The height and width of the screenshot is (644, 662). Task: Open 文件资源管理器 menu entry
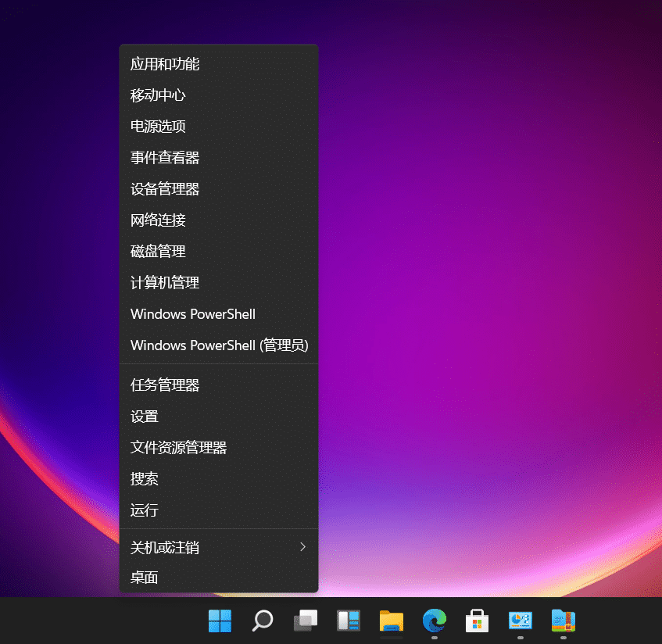click(x=219, y=448)
